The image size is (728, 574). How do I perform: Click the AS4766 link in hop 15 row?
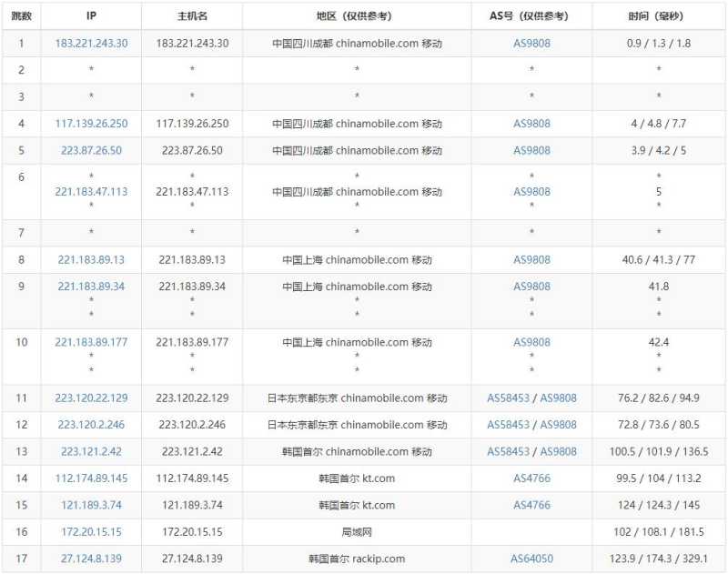click(531, 506)
